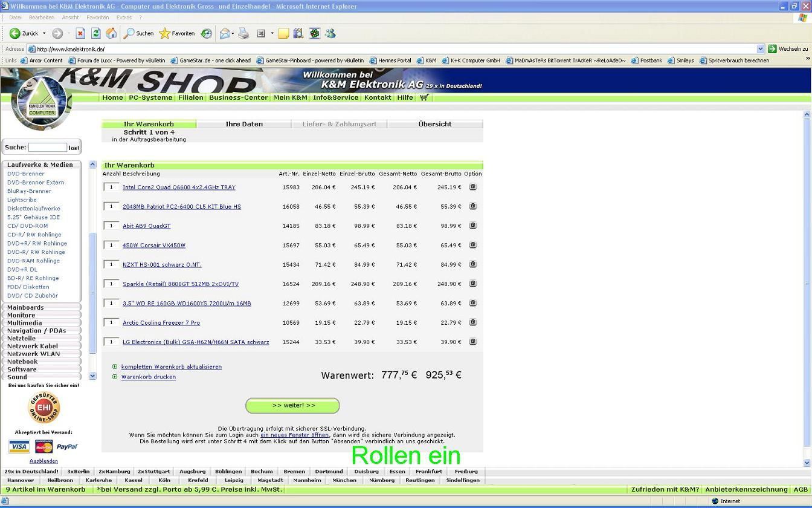812x508 pixels.
Task: Edit quantity field for Intel Core2 Quad
Action: click(111, 187)
